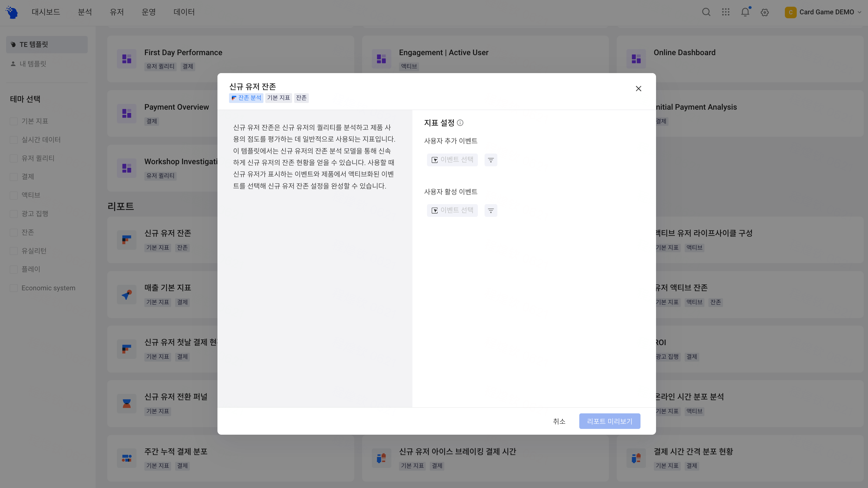The width and height of the screenshot is (868, 488).
Task: Click the ThinkingData logo icon
Action: (x=12, y=12)
